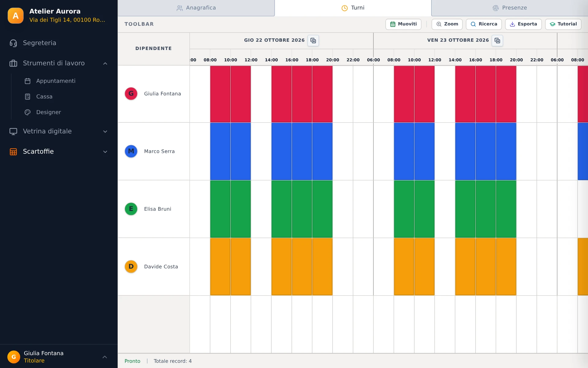Click the Muoviti button
The width and height of the screenshot is (588, 368).
click(x=403, y=24)
